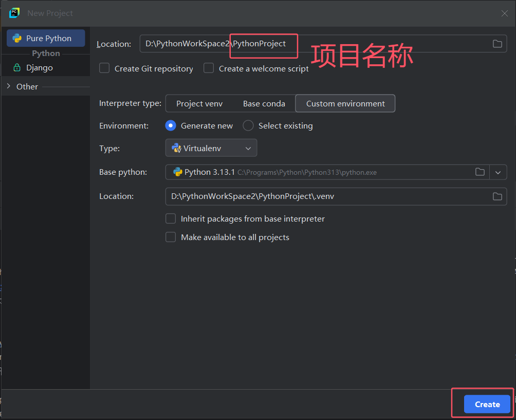Click the folder icon for venv Location field
This screenshot has height=420, width=516.
[x=497, y=196]
